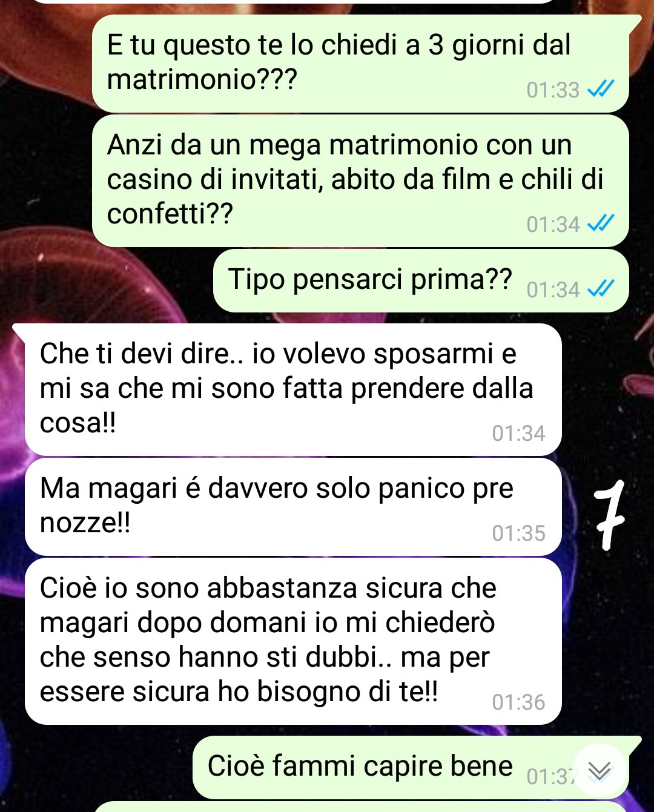
Task: Tap the word 'confetti??' in second message
Action: (x=170, y=214)
